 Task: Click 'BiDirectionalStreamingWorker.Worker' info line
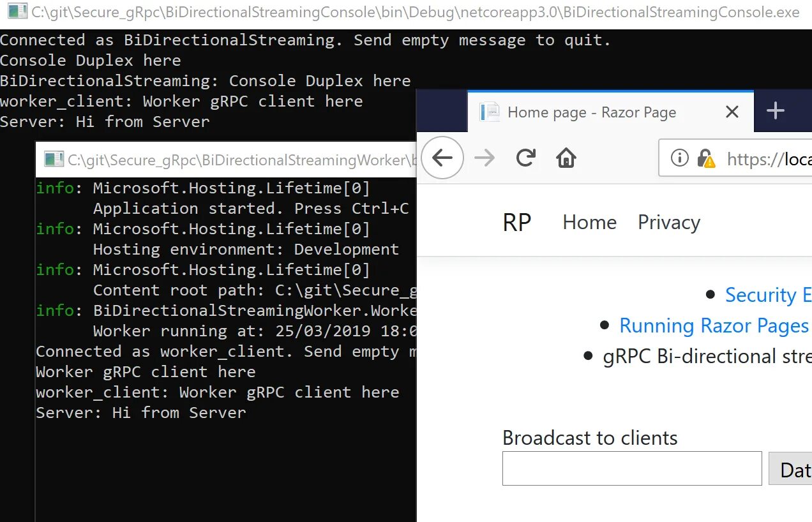click(x=226, y=311)
